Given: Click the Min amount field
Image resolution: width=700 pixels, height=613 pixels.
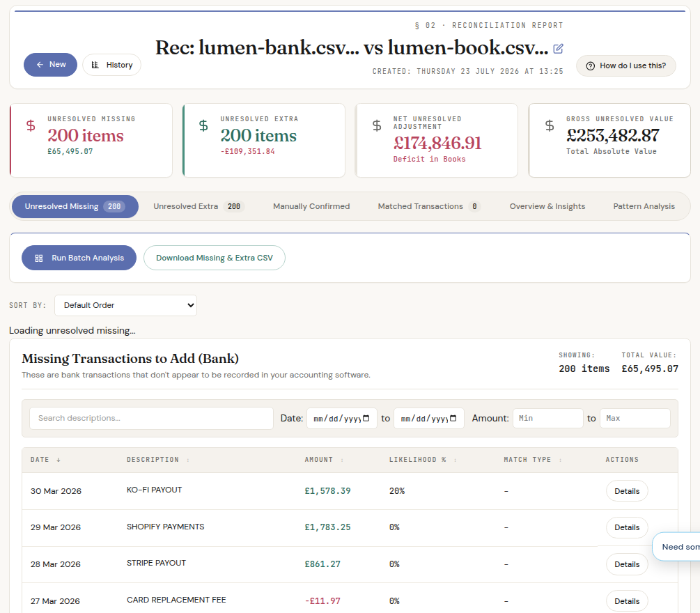Looking at the screenshot, I should tap(547, 419).
